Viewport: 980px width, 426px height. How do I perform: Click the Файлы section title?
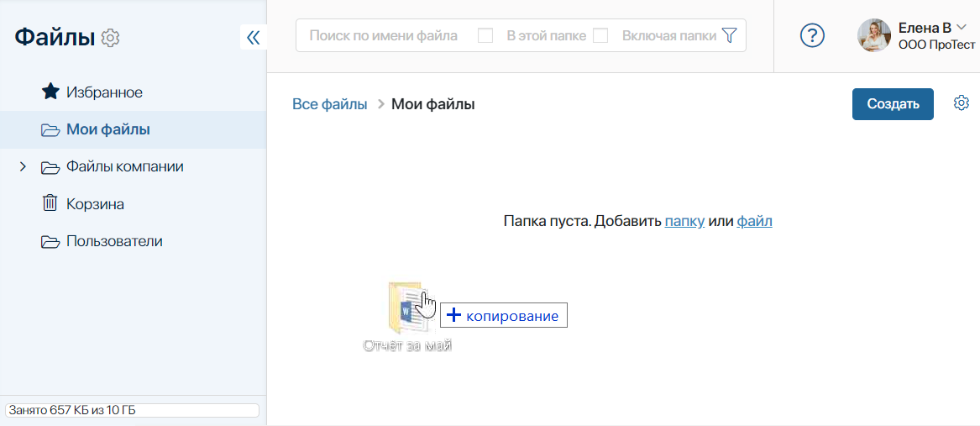55,38
